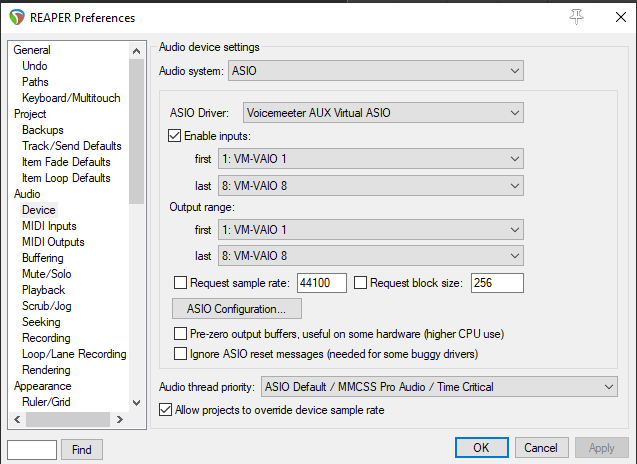Select MIDI Inputs in the settings tree

pos(49,226)
